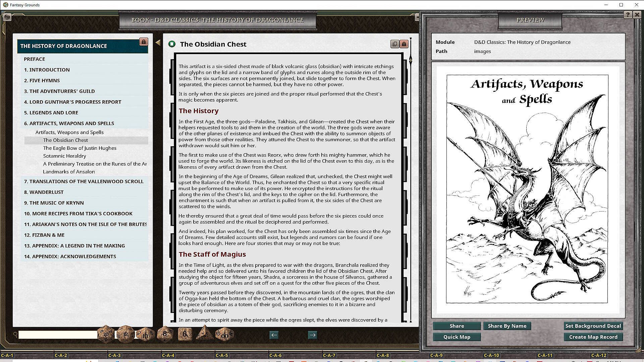Collapse the index sidebar with the arrow
This screenshot has width=644, height=362.
pyautogui.click(x=158, y=43)
